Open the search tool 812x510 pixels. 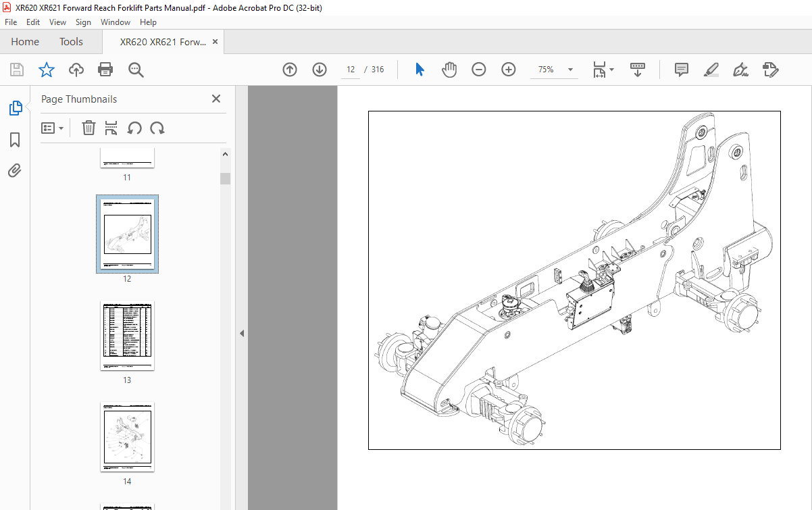[135, 69]
